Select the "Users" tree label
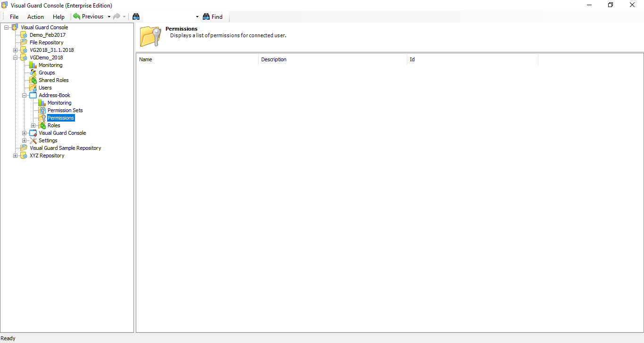This screenshot has height=343, width=644. 45,88
